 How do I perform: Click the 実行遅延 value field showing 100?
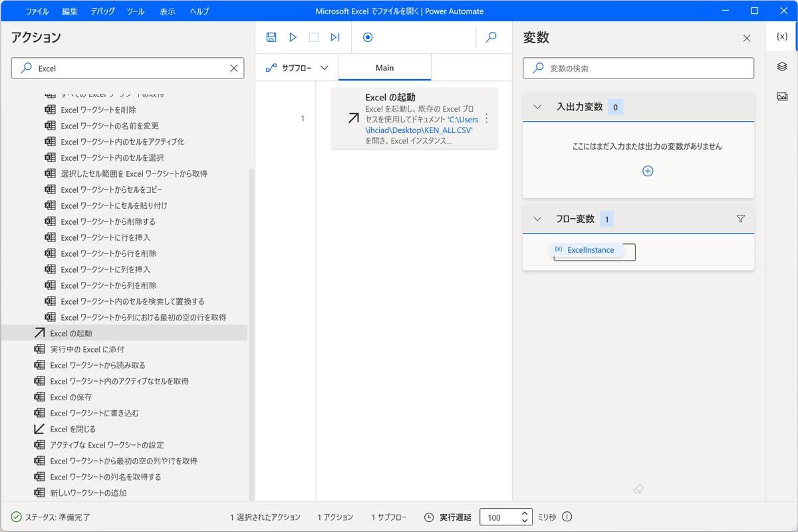point(500,517)
